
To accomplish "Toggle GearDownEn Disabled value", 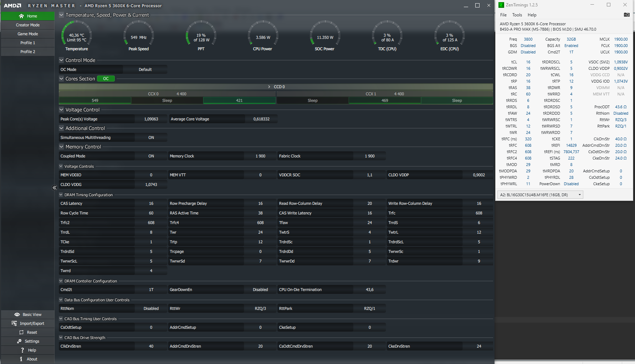I will tap(260, 290).
